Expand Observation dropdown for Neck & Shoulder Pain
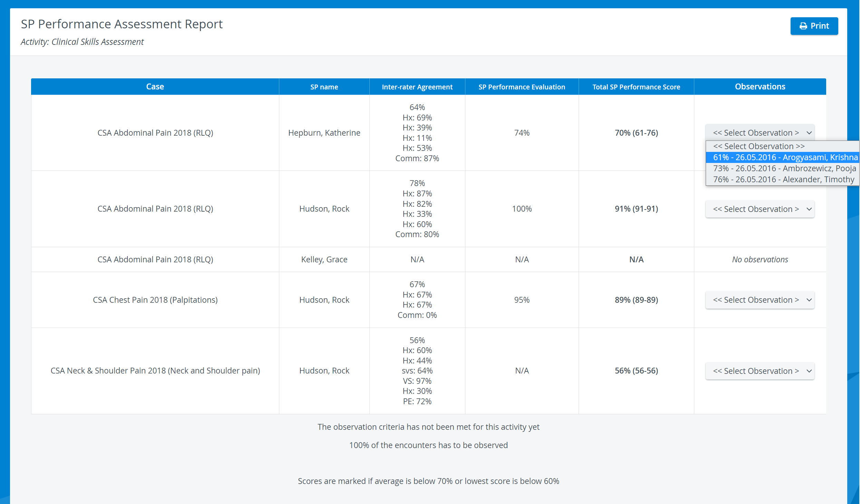 pyautogui.click(x=760, y=371)
